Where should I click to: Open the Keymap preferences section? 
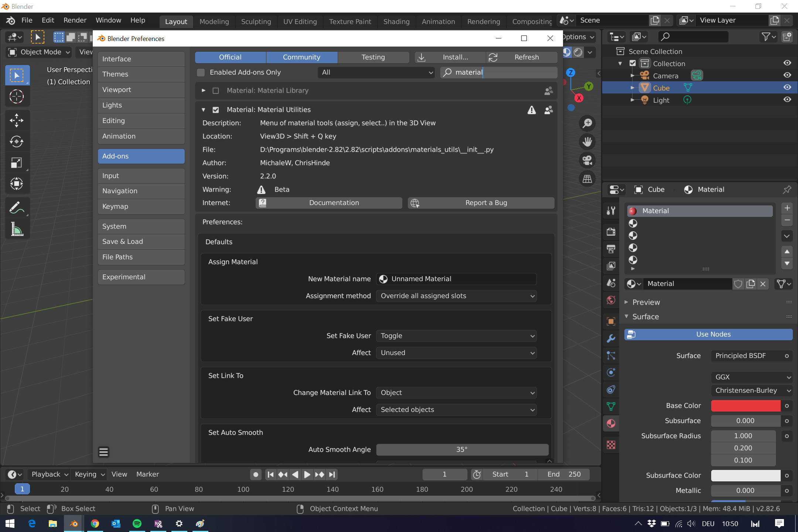(x=141, y=207)
